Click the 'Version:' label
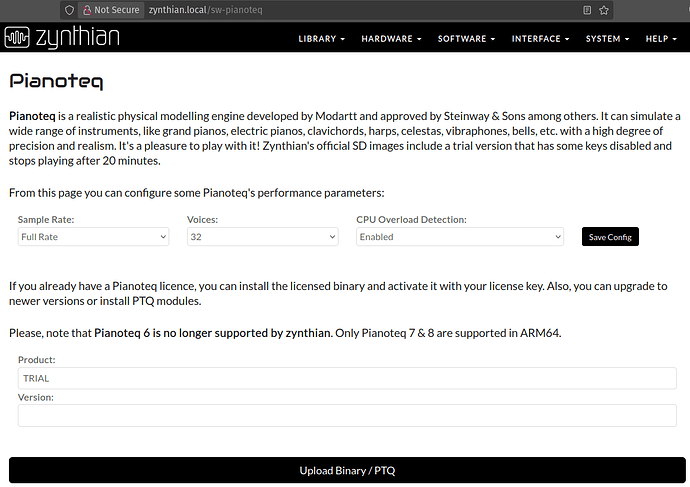The image size is (690, 487). (x=36, y=397)
